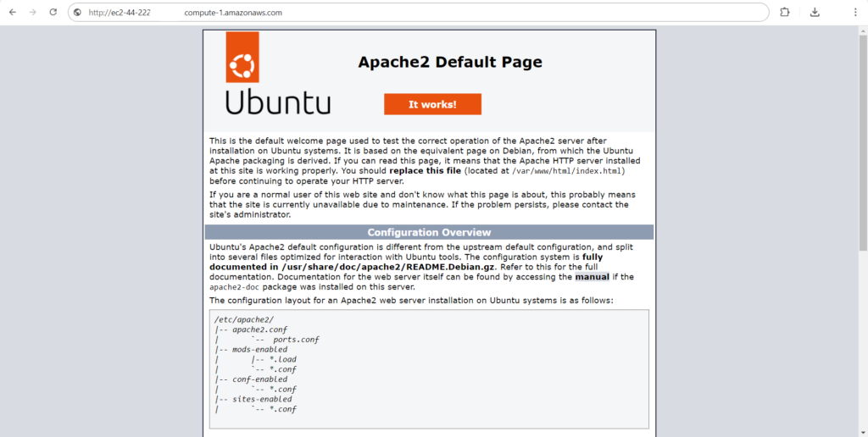
Task: Click the 'Apache2 Default Page' heading
Action: coord(450,62)
